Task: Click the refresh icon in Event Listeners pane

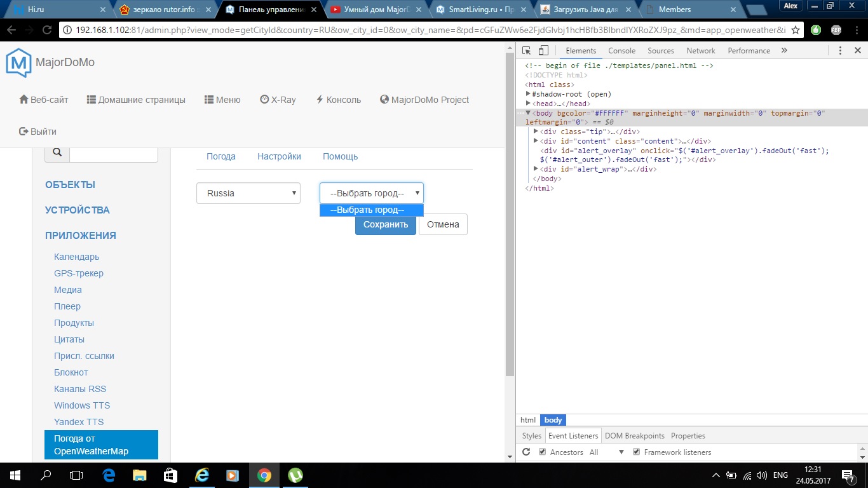Action: [x=526, y=452]
